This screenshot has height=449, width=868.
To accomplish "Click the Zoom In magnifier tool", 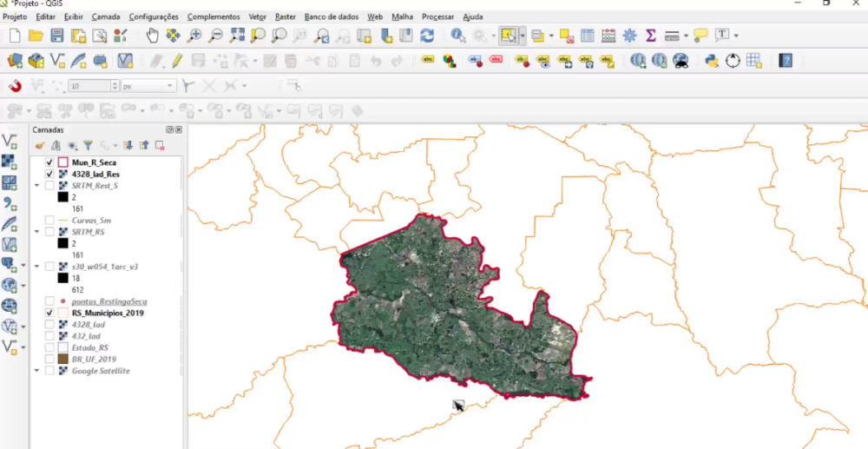I will pos(194,36).
